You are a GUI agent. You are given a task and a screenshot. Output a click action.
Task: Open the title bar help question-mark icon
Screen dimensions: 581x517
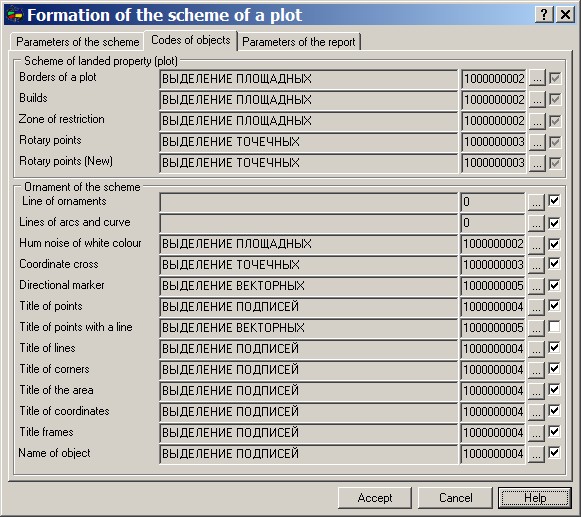coord(544,14)
